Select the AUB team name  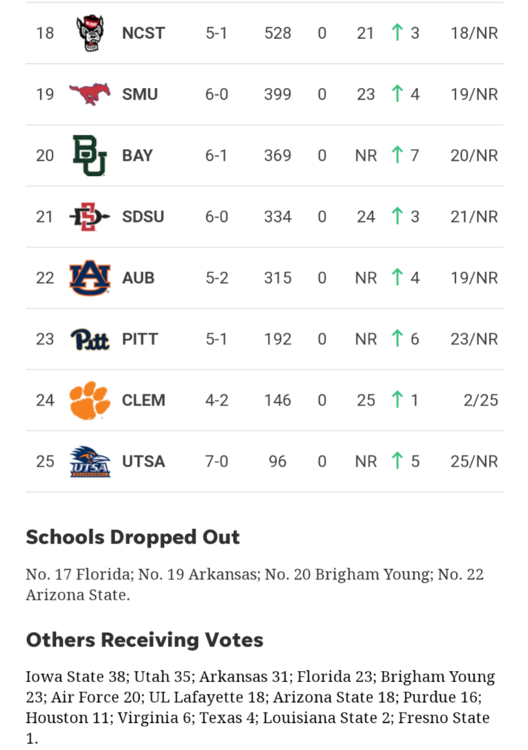[138, 278]
